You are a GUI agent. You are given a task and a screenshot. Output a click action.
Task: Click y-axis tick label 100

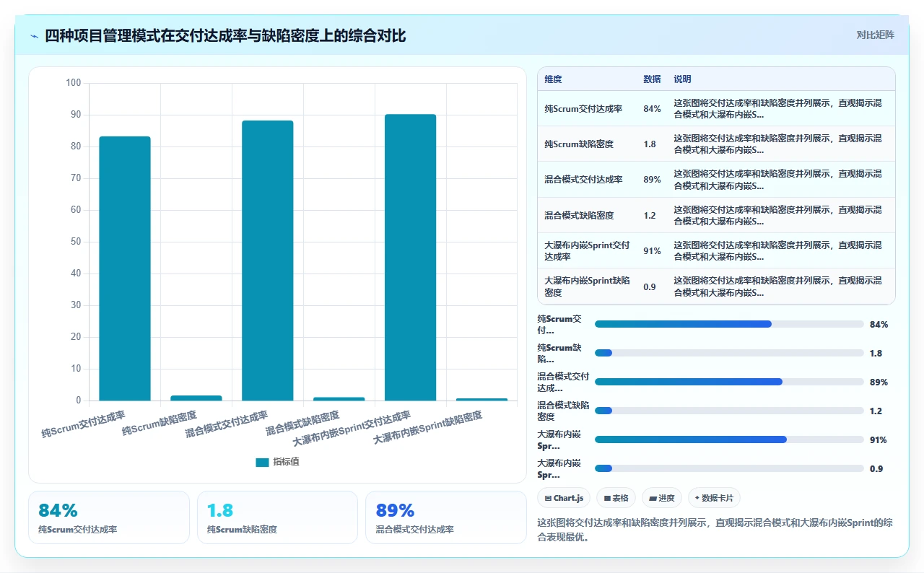(x=73, y=83)
